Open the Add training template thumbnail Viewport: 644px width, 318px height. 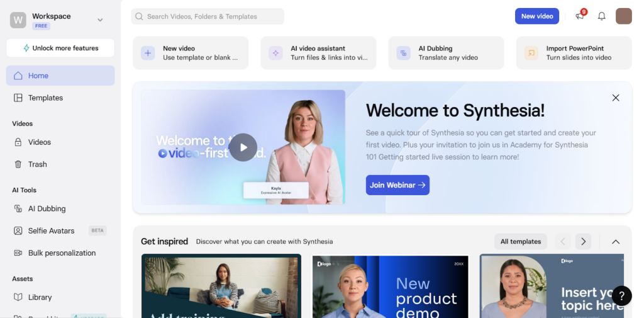pyautogui.click(x=221, y=285)
